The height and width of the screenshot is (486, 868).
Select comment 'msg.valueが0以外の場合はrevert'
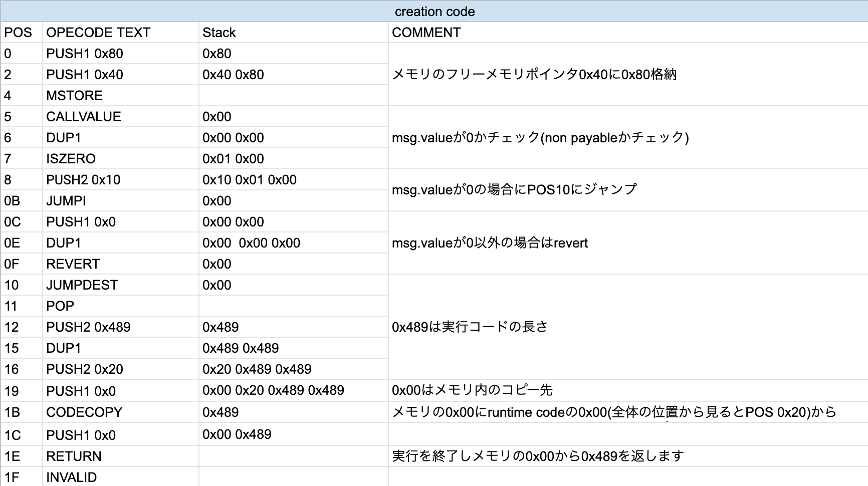coord(628,243)
